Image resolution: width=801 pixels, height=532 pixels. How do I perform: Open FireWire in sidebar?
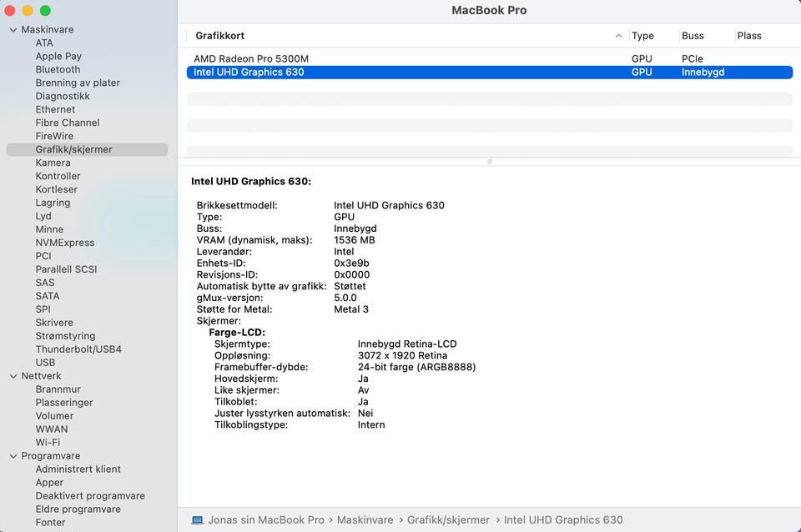click(54, 136)
